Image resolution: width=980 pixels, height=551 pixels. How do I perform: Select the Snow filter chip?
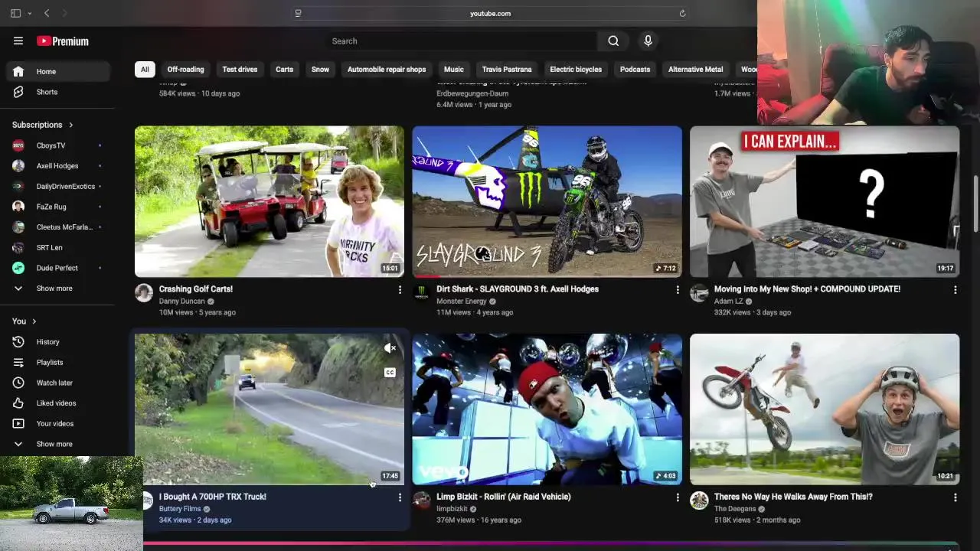click(x=320, y=70)
